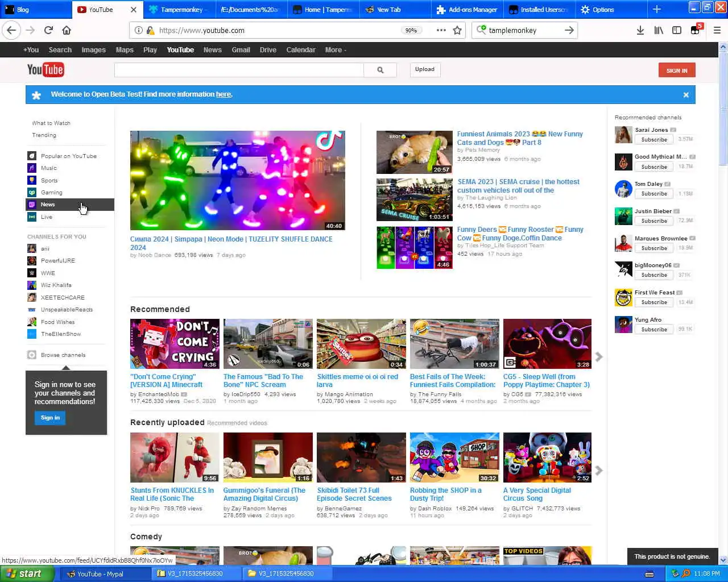Open new tab with plus button
This screenshot has height=582, width=728.
(x=657, y=9)
